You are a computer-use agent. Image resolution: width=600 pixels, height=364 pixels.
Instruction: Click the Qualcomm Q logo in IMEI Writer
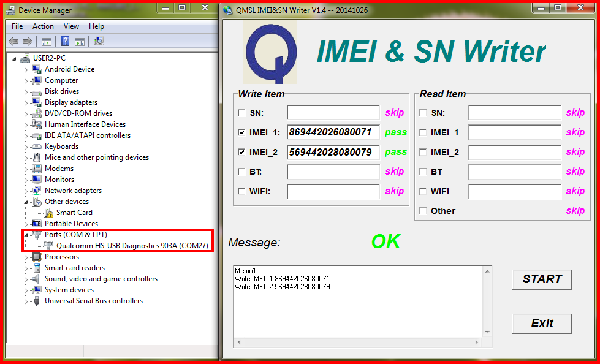(270, 51)
